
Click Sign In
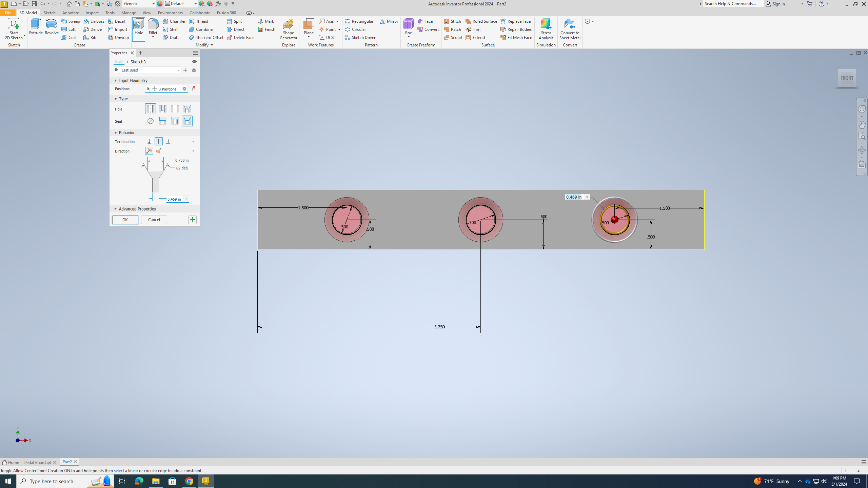click(775, 4)
